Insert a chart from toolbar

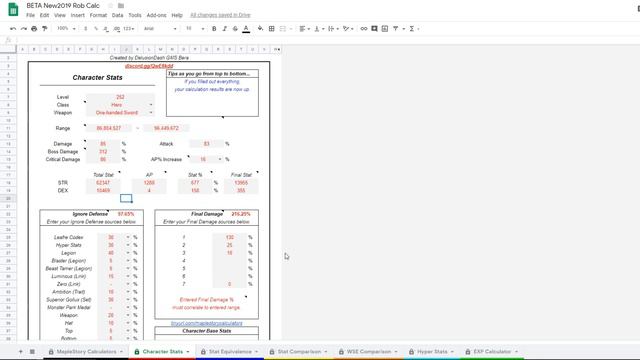pyautogui.click(x=385, y=29)
